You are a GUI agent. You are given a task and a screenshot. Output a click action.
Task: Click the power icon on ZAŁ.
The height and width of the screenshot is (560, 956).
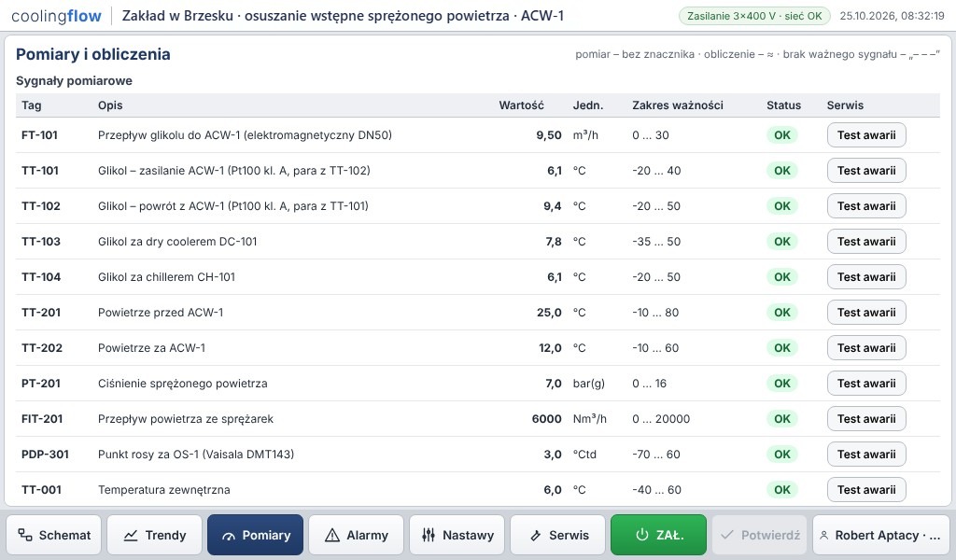pos(641,535)
